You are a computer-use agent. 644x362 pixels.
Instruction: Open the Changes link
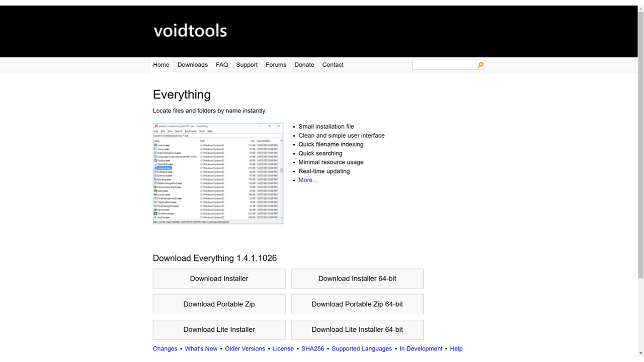click(x=165, y=349)
